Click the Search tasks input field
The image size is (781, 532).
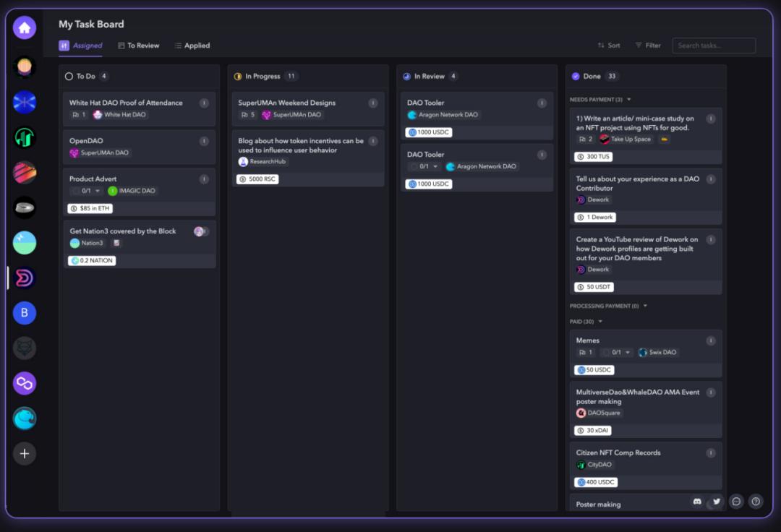point(713,46)
